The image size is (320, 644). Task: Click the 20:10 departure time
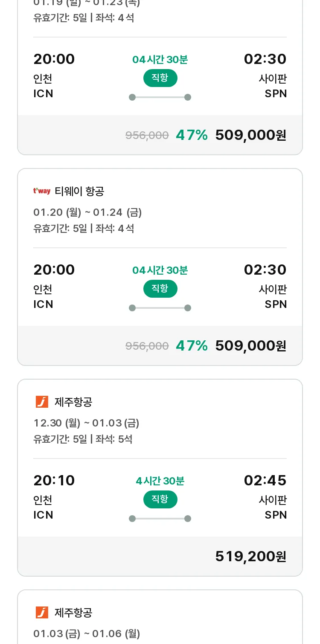pyautogui.click(x=54, y=480)
